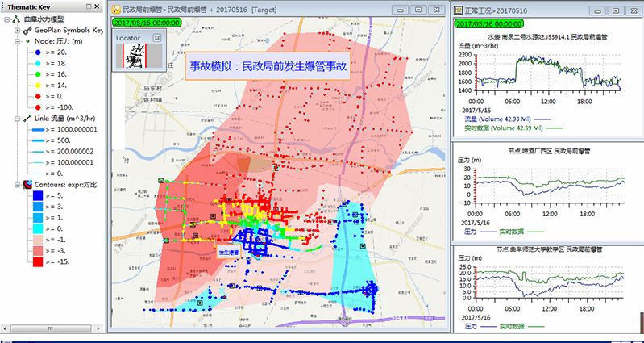644x343 pixels.
Task: Click the green timestamp label on the map
Action: 147,23
